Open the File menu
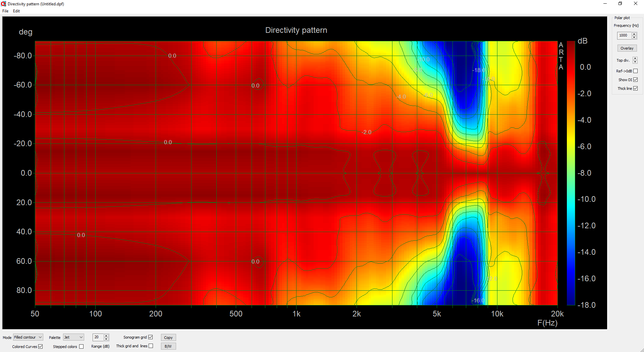Viewport: 644px width, 352px height. click(x=5, y=11)
